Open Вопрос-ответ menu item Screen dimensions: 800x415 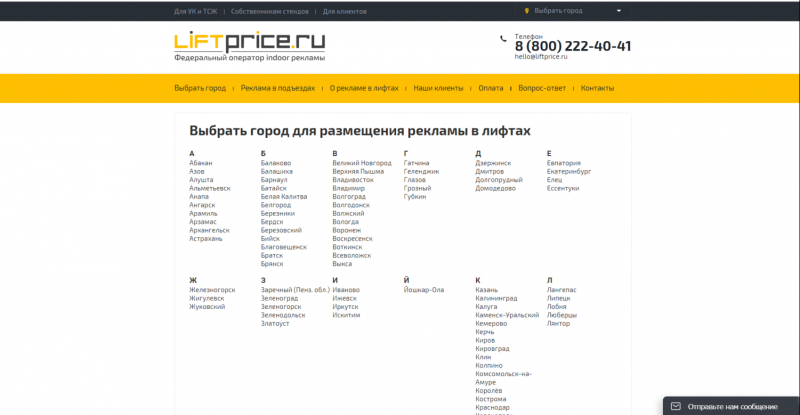(x=542, y=88)
